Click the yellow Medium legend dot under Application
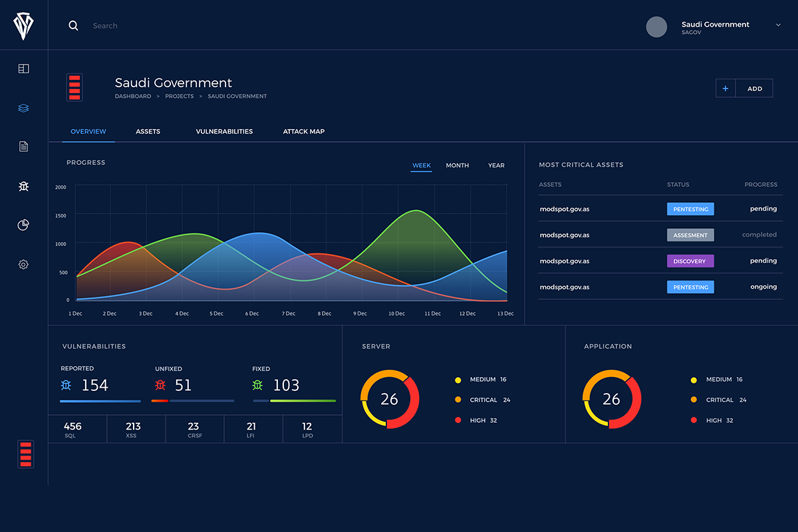Viewport: 798px width, 532px height. coord(694,380)
